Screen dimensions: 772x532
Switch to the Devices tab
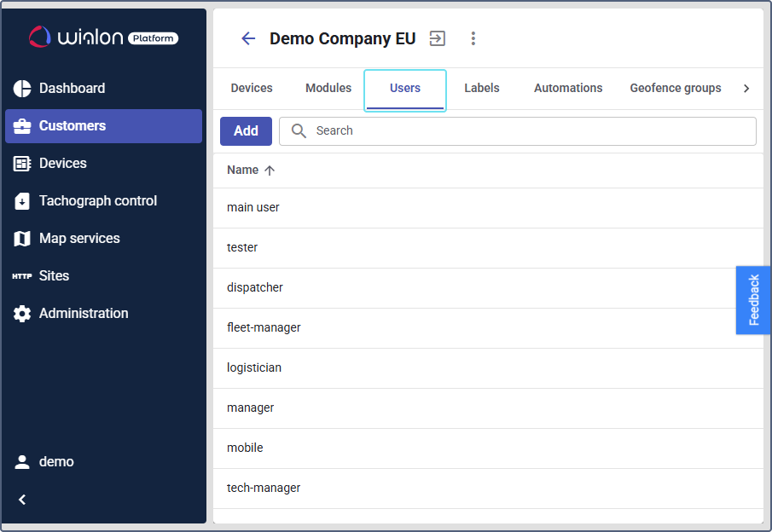coord(252,88)
